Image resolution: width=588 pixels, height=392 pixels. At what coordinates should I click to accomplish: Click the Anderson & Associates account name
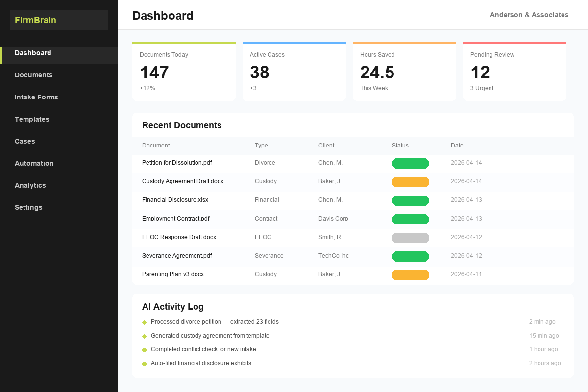point(529,15)
